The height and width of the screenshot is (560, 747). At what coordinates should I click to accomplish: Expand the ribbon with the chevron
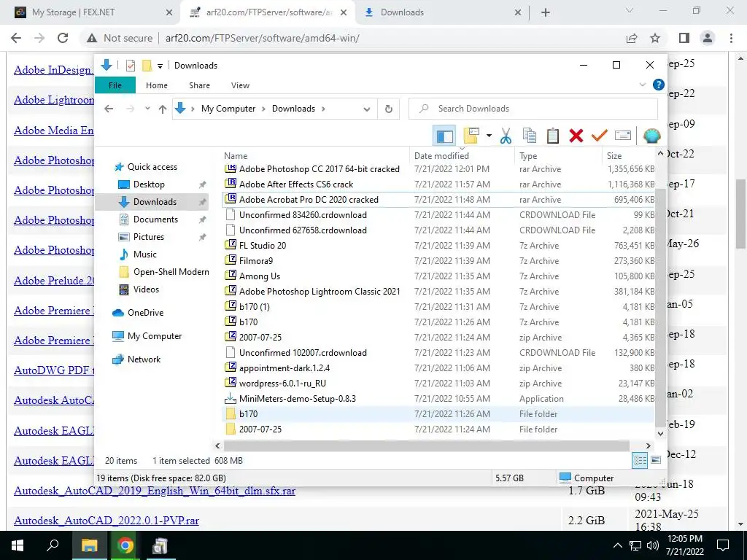coord(642,85)
